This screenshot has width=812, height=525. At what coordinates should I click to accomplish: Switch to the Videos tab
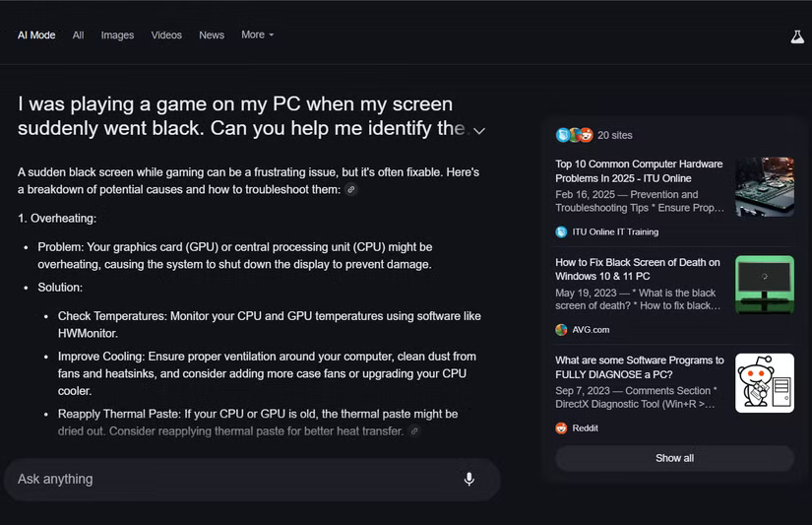(x=166, y=35)
